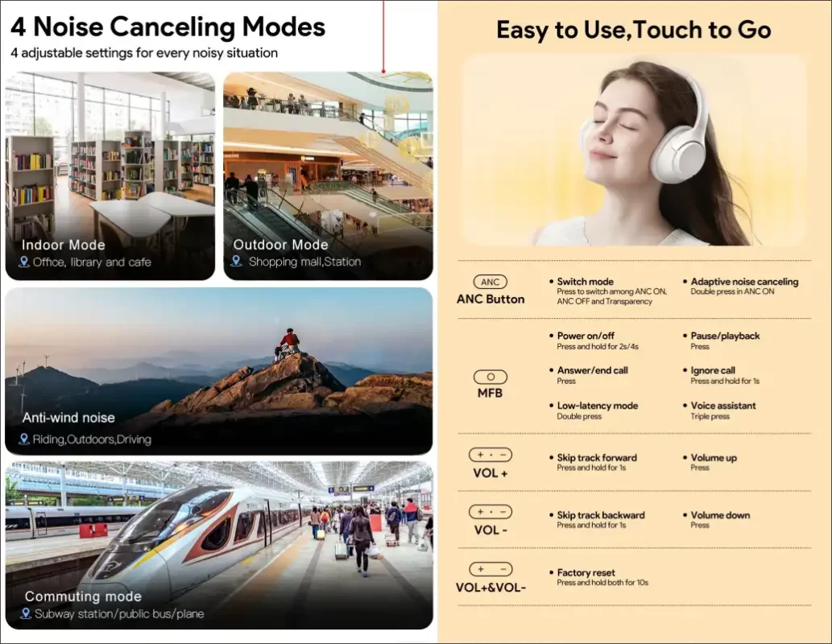The image size is (832, 644).
Task: Click the Switch mode bullet text
Action: pyautogui.click(x=586, y=282)
